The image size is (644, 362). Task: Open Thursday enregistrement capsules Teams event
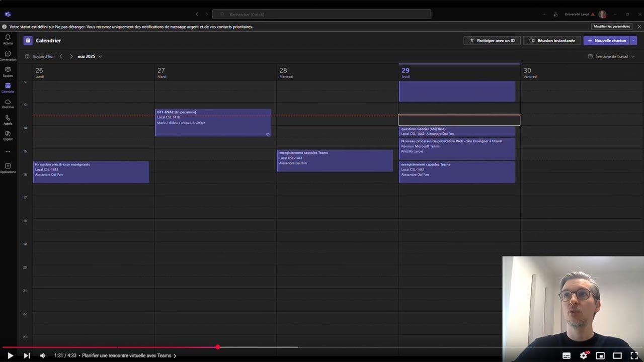(x=457, y=172)
